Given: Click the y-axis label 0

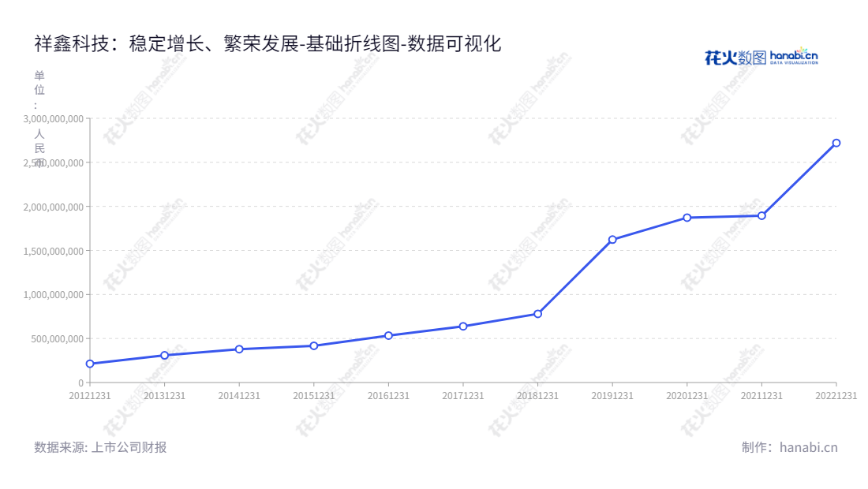Looking at the screenshot, I should tap(80, 383).
